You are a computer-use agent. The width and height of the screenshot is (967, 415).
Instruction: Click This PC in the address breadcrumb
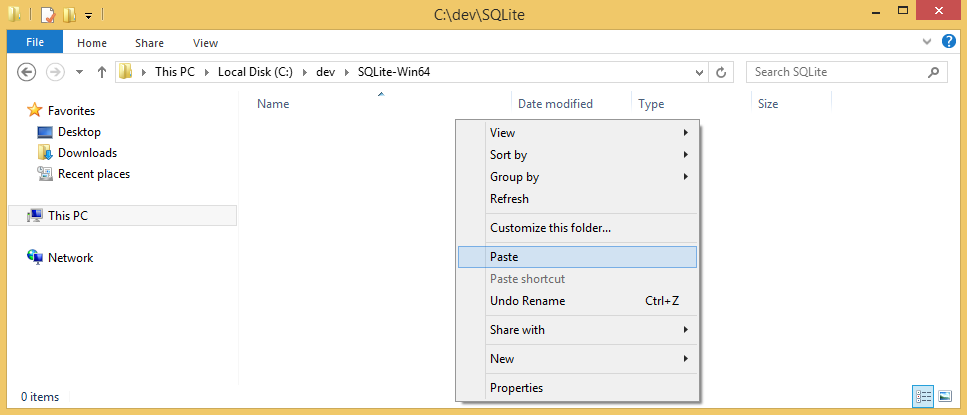(x=175, y=72)
